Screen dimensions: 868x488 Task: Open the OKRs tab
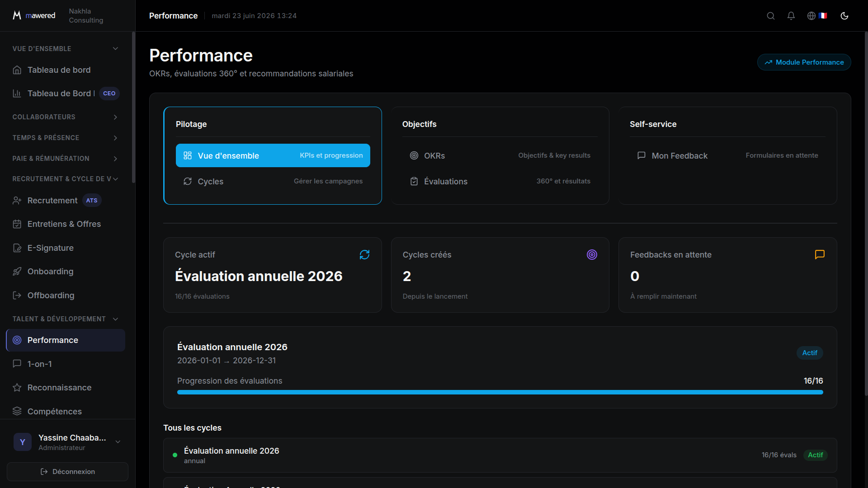click(500, 155)
